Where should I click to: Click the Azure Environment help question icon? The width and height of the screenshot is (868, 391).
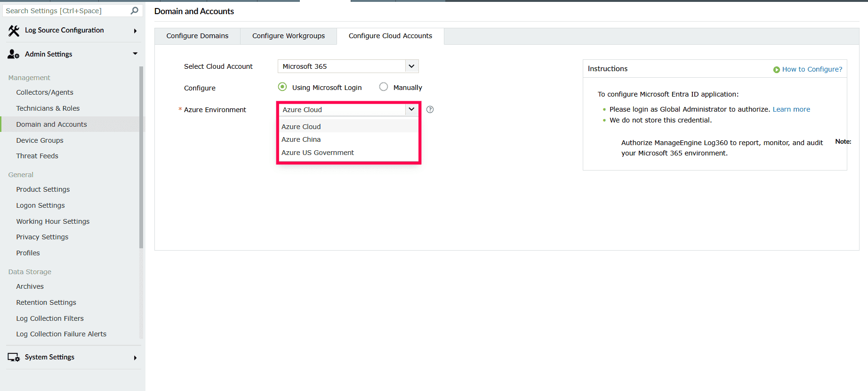430,110
